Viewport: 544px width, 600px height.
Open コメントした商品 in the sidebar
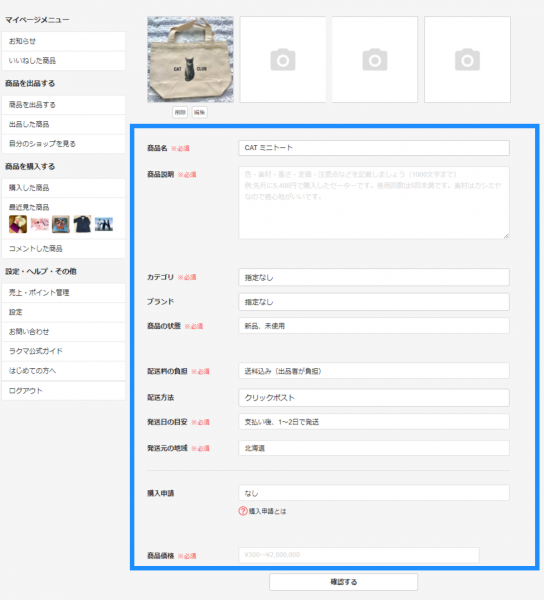[64, 249]
